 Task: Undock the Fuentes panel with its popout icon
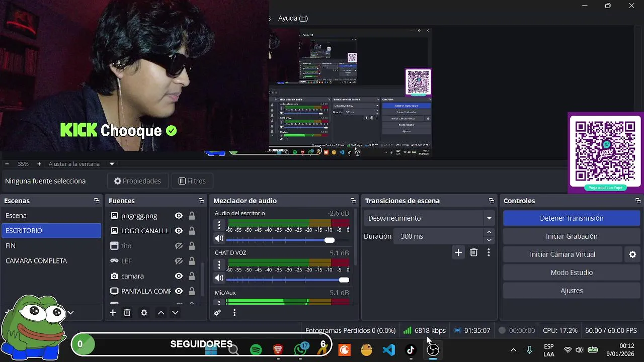click(201, 201)
